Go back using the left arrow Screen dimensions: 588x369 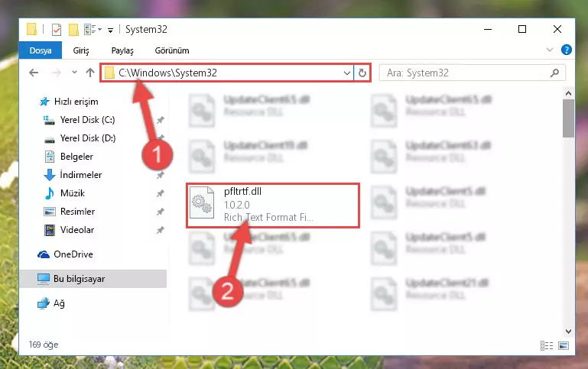click(34, 73)
